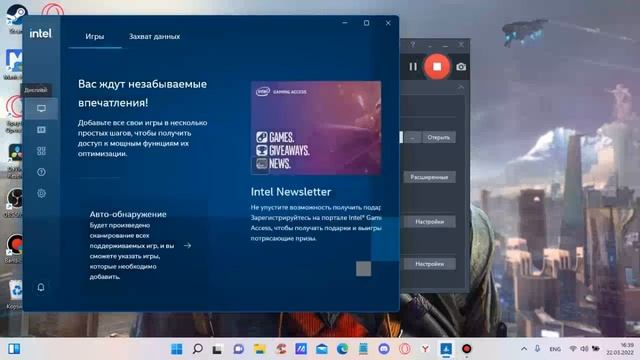Pause recording in the recorder window
Viewport: 640px width, 360px height.
413,67
